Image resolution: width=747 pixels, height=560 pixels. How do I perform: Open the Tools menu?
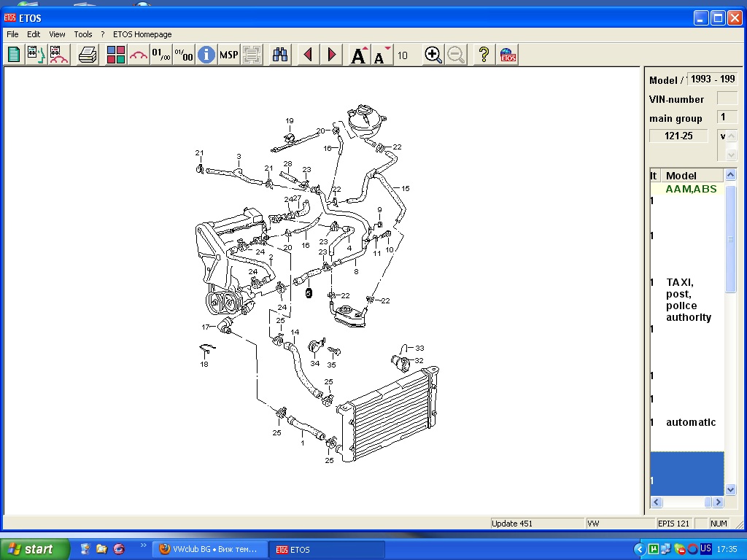pyautogui.click(x=83, y=34)
